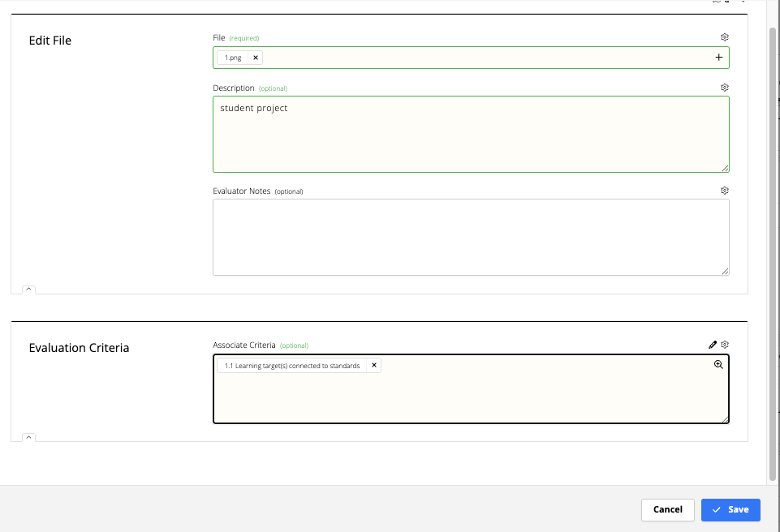The height and width of the screenshot is (532, 780).
Task: Select the '1.1 Learning target(s)' criteria chip
Action: point(292,365)
